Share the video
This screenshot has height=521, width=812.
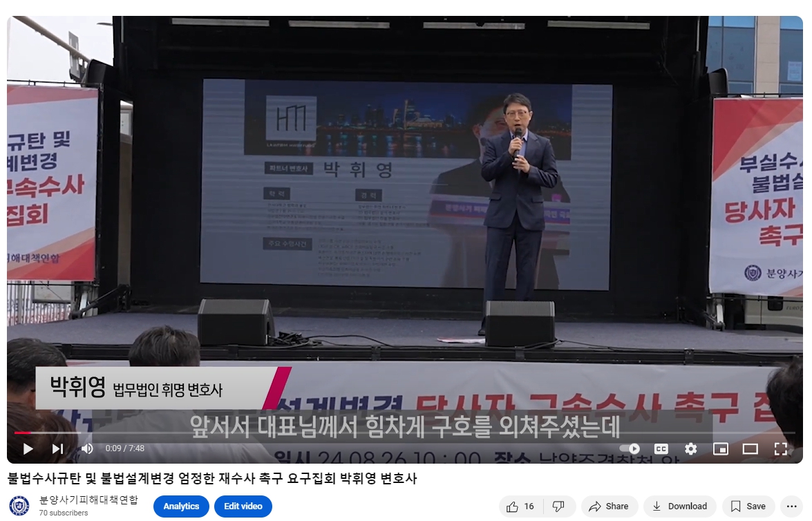click(610, 506)
